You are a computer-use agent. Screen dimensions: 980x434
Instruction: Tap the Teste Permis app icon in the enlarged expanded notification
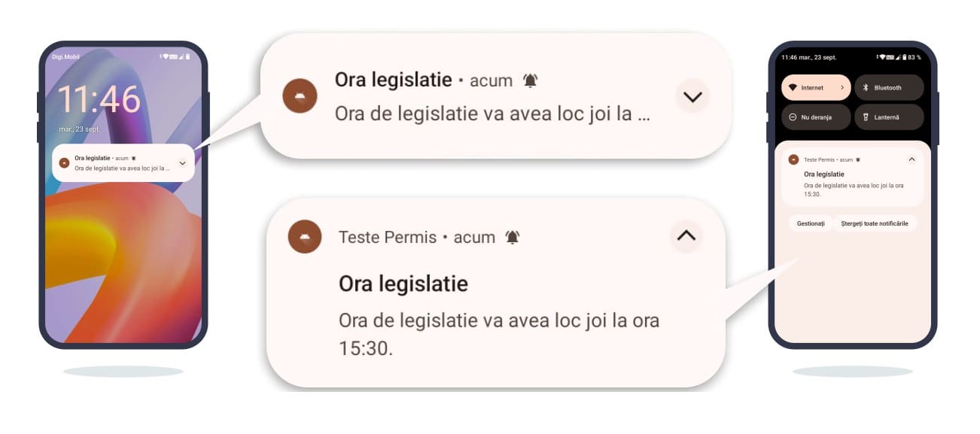coord(305,236)
